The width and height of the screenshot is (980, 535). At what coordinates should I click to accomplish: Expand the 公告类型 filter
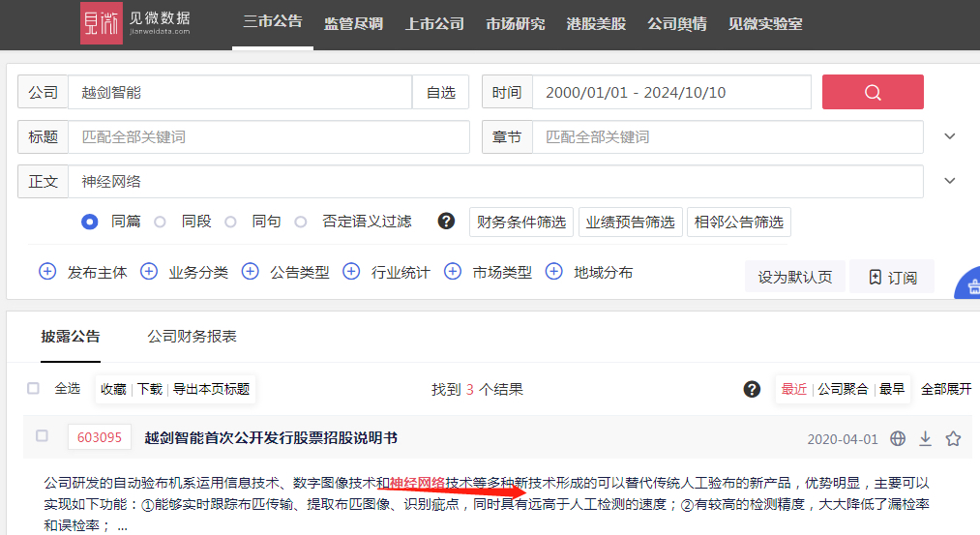(299, 273)
